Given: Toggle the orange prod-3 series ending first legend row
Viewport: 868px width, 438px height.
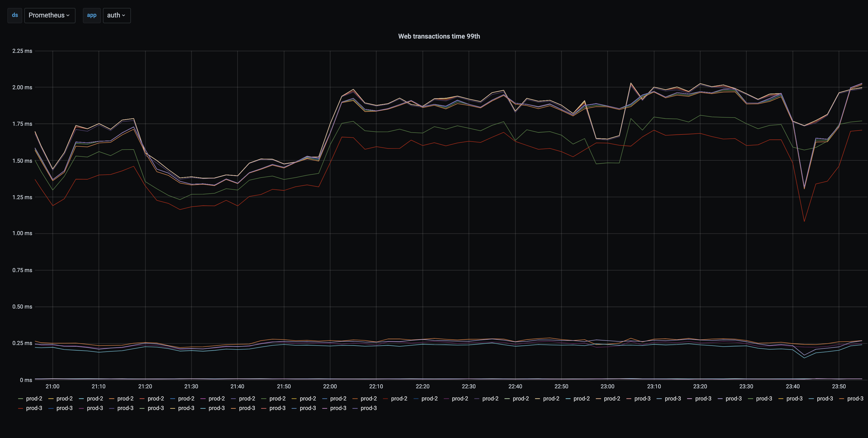Looking at the screenshot, I should coord(855,399).
